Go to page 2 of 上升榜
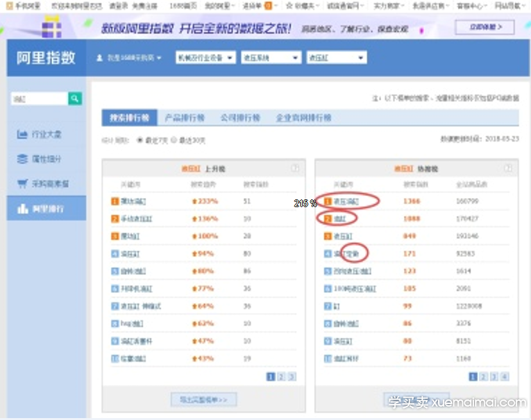Image resolution: width=531 pixels, height=420 pixels. click(281, 376)
